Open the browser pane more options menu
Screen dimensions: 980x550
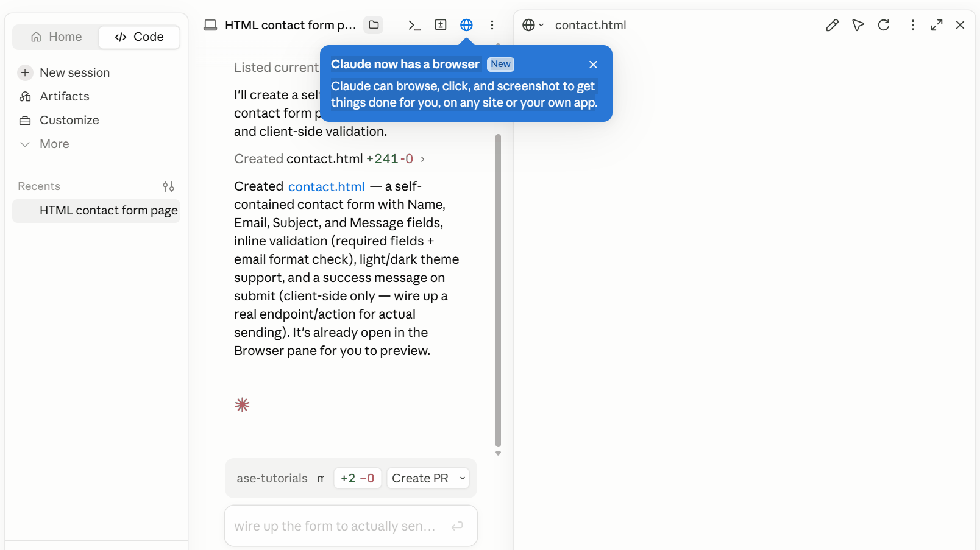[x=912, y=25]
